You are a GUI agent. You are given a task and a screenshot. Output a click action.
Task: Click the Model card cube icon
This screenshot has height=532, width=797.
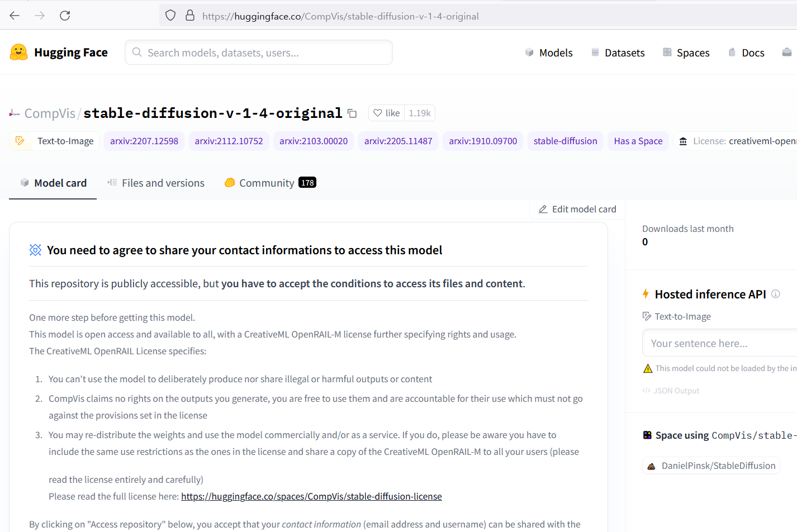(x=25, y=182)
